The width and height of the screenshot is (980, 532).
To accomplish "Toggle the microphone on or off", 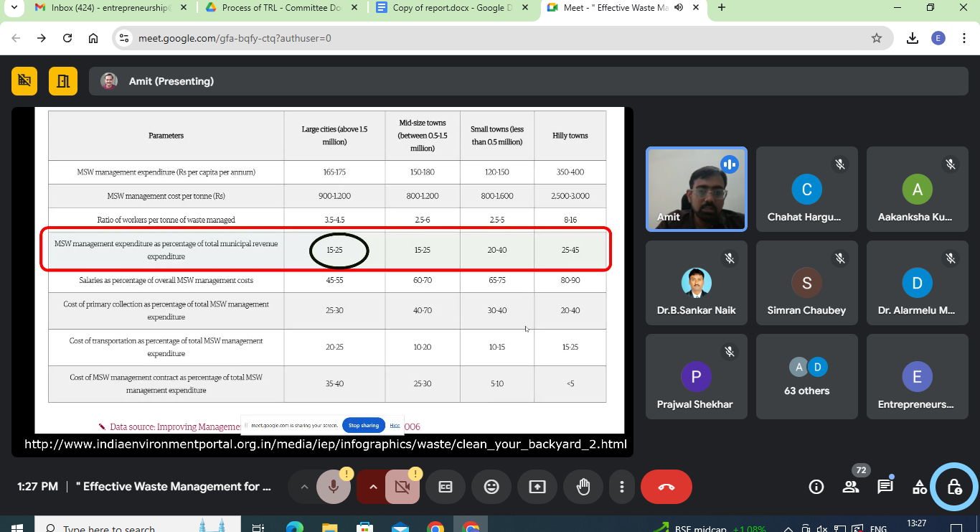I will click(x=334, y=487).
